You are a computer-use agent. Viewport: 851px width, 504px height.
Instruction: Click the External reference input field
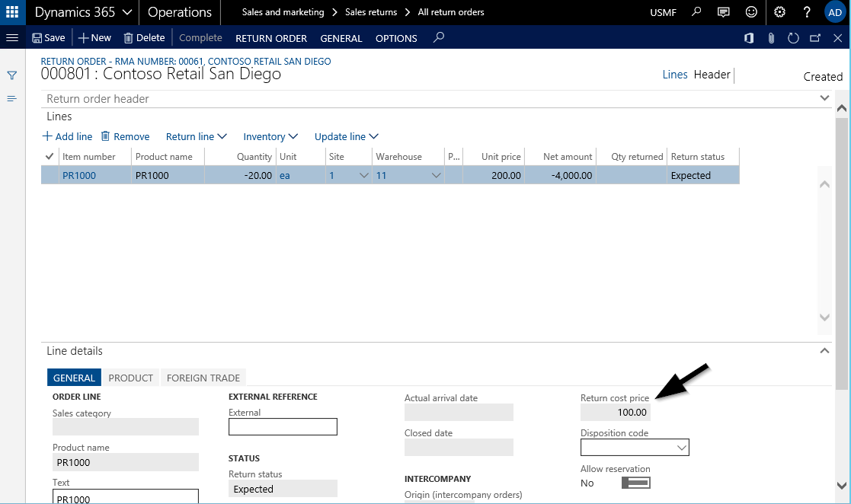(x=283, y=427)
